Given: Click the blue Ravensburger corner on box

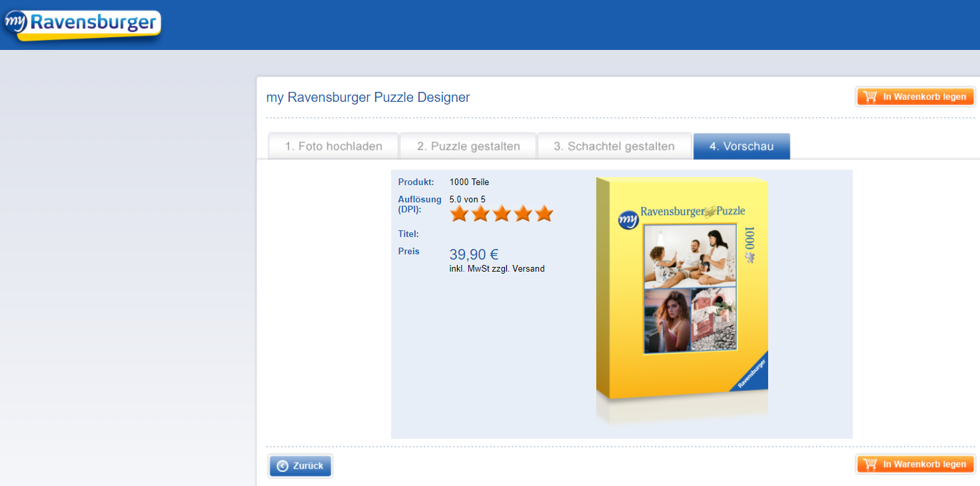Looking at the screenshot, I should click(753, 373).
